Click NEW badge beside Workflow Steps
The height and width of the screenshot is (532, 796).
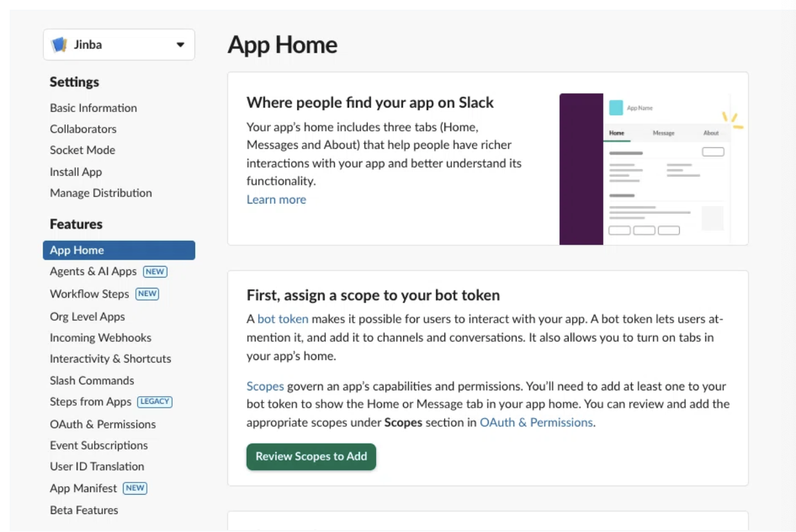click(x=147, y=294)
